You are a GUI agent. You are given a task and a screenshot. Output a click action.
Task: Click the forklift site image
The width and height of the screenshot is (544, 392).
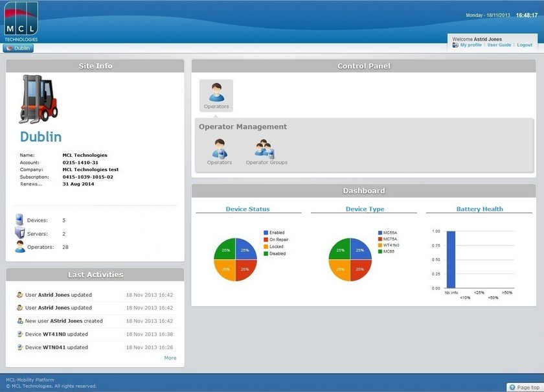38,99
